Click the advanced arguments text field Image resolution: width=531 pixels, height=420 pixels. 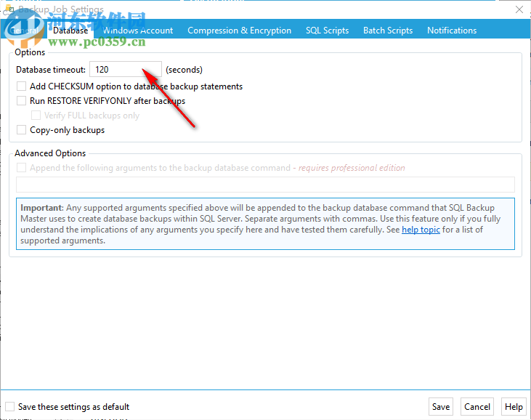[265, 185]
